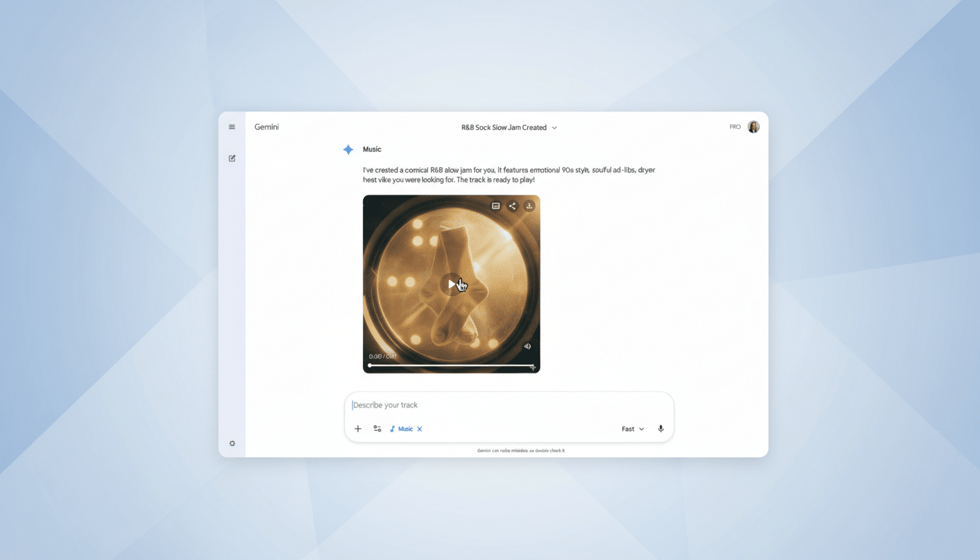Open the tools sliders icon in prompt box

(377, 429)
